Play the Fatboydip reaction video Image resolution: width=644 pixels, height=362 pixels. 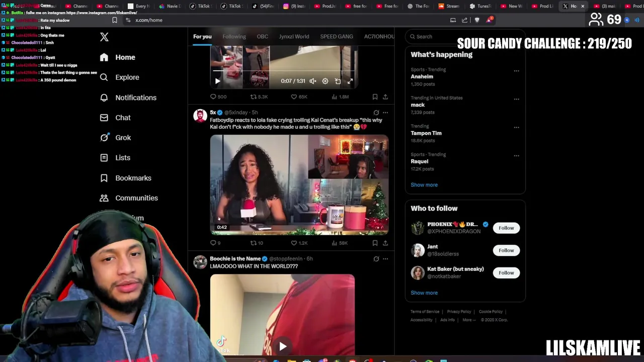(299, 185)
